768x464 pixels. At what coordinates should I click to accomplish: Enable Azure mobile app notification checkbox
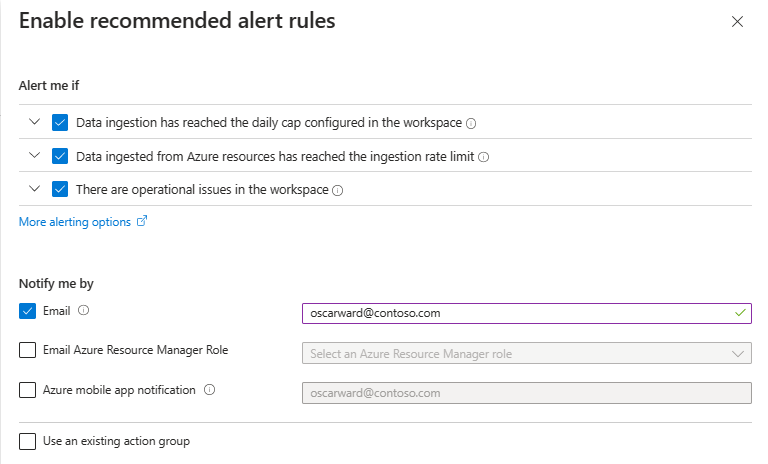point(27,390)
